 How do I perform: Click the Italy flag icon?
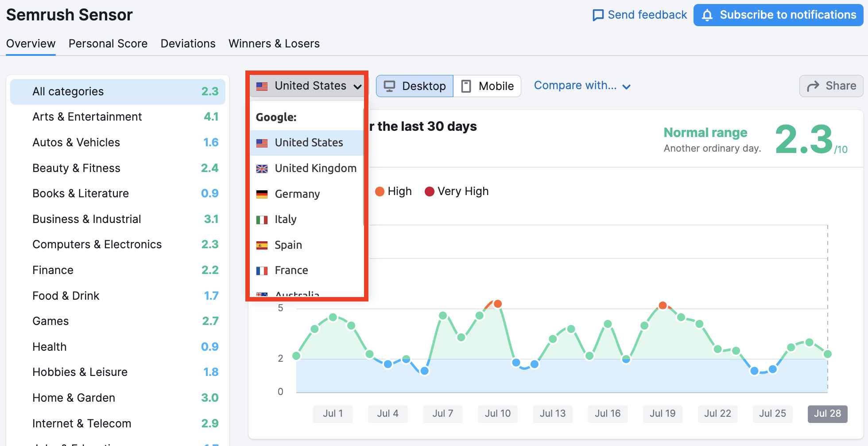262,219
